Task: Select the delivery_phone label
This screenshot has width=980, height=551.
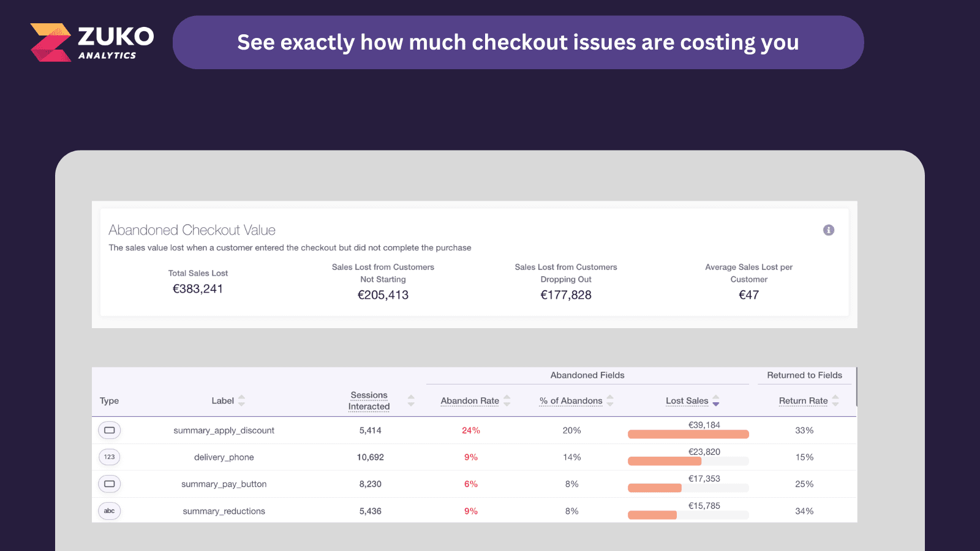Action: 224,457
